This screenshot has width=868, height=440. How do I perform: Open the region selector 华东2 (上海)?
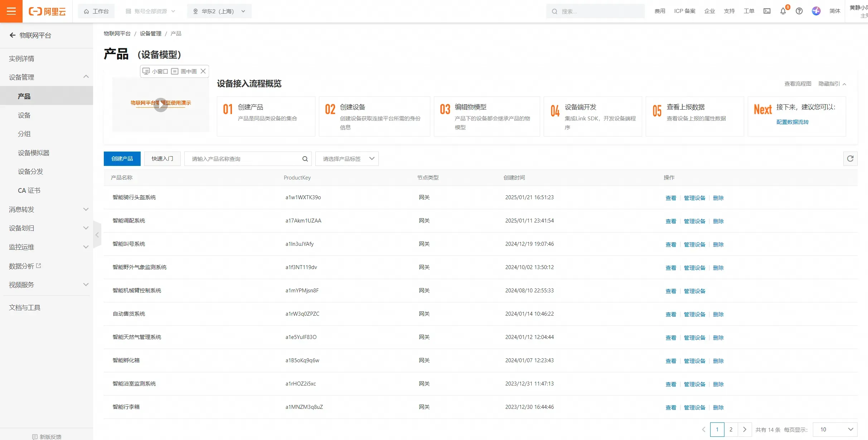coord(219,11)
